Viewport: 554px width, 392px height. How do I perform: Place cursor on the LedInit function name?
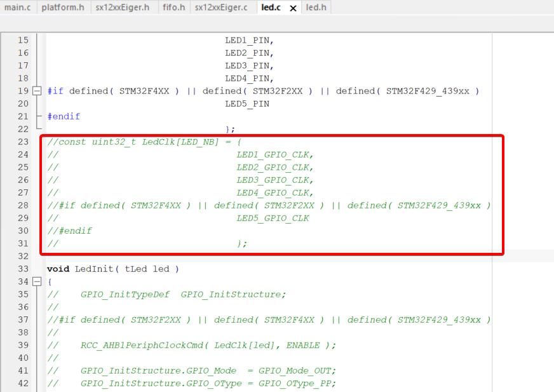(94, 269)
